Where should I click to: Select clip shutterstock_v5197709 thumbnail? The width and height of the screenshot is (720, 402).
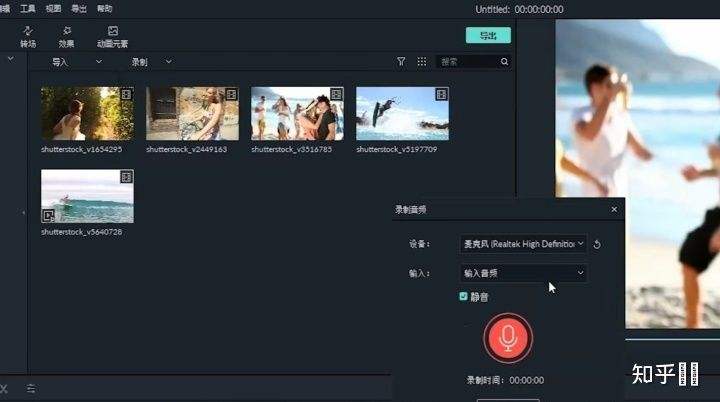pos(403,113)
